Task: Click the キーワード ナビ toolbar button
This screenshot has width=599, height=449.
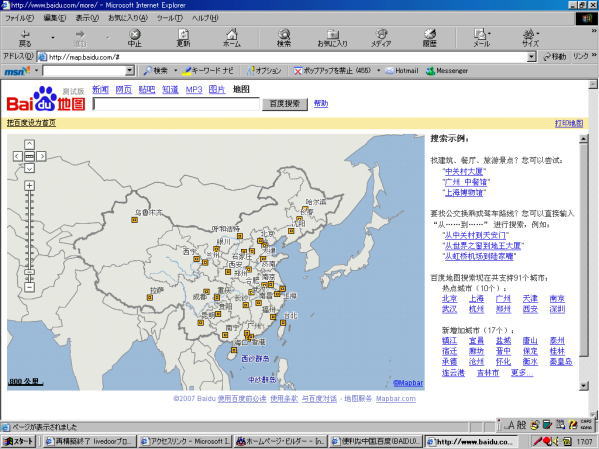Action: (x=208, y=71)
